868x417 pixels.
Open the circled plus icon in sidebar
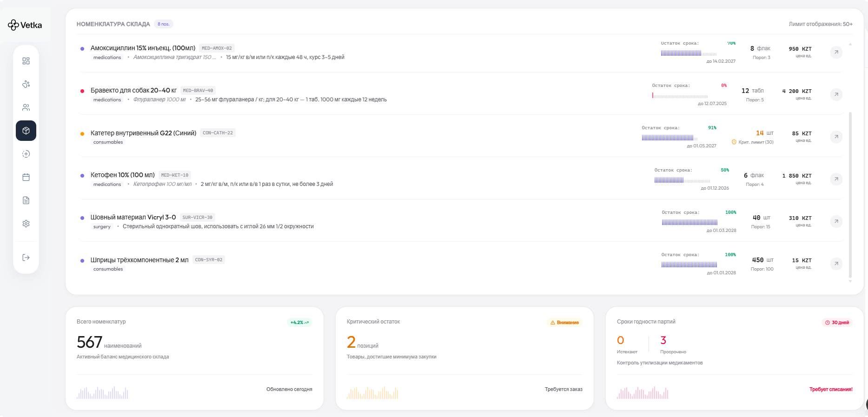26,154
